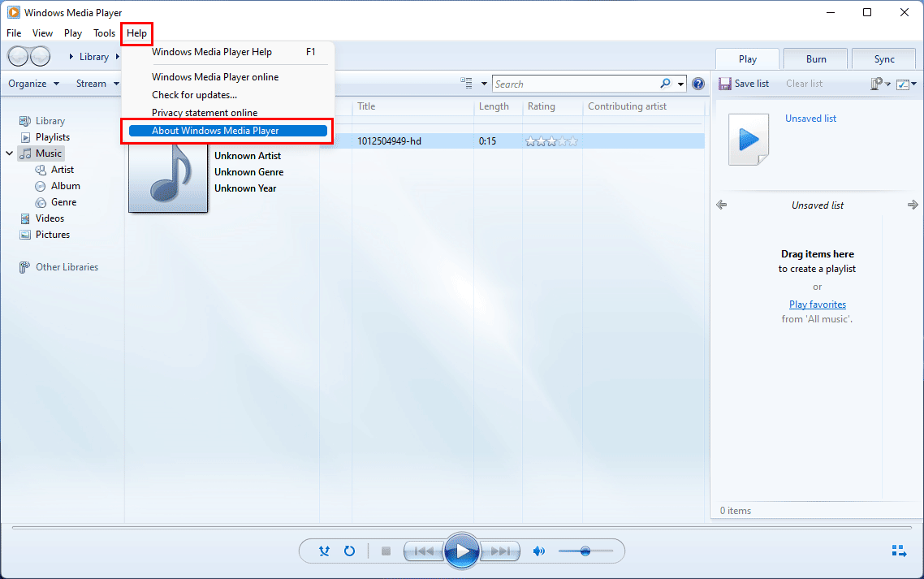This screenshot has width=924, height=579.
Task: Select Windows Media Player Help entry
Action: coord(228,52)
